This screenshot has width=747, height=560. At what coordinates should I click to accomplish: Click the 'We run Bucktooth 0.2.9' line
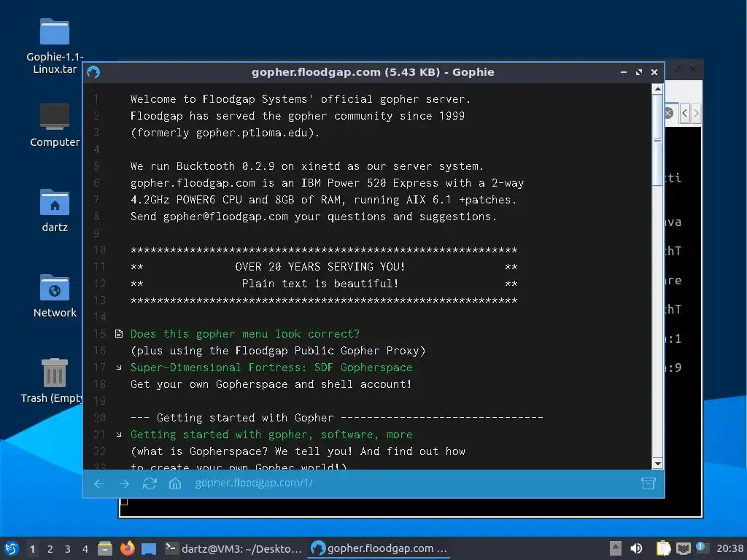307,166
